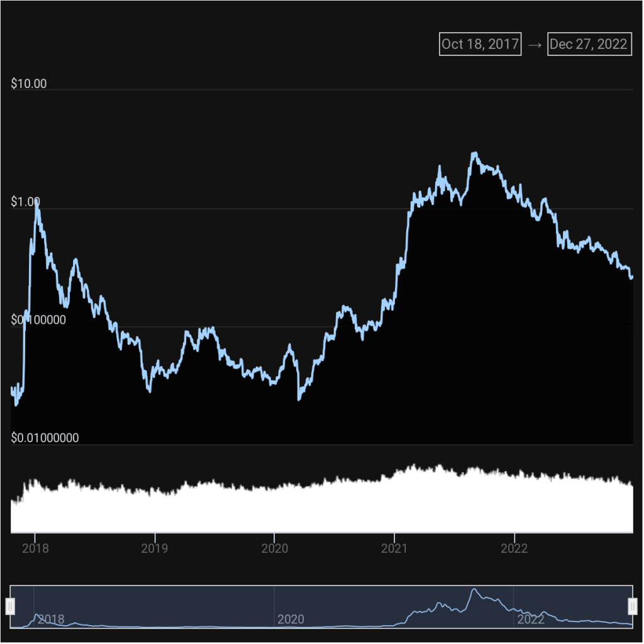
Task: Grab the right range selector handle
Action: tap(632, 606)
